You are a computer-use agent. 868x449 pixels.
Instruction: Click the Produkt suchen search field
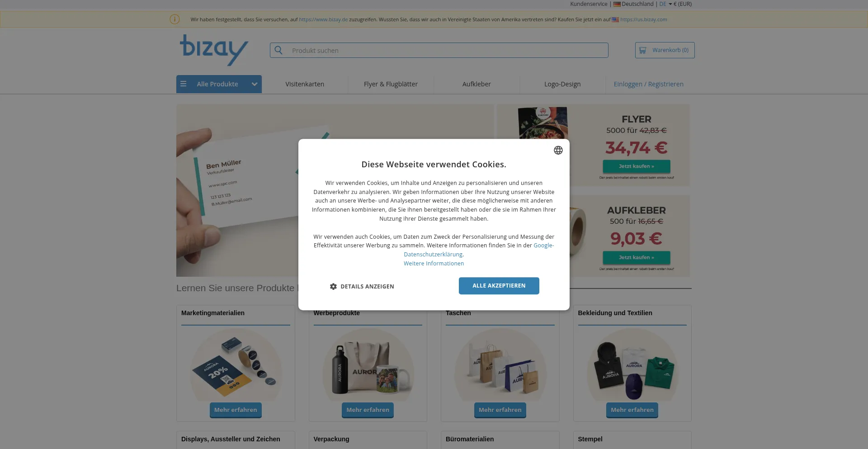tap(439, 50)
